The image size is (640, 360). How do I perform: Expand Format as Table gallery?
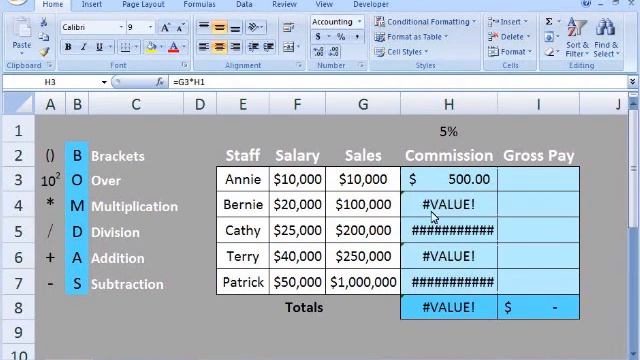pos(411,37)
